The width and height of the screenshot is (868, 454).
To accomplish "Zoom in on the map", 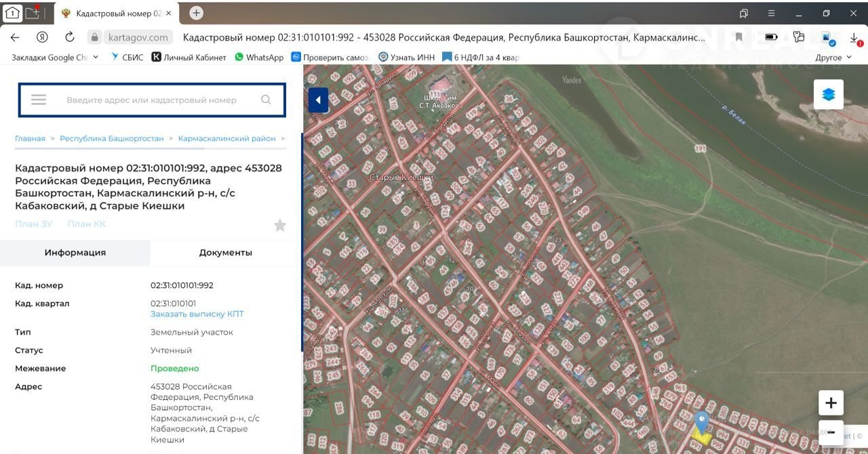I will 831,403.
